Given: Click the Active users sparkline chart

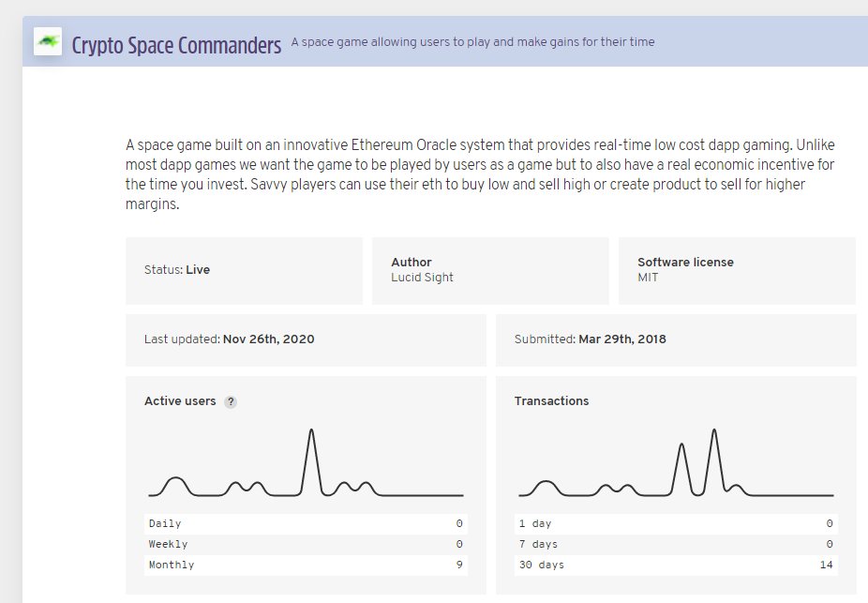Looking at the screenshot, I should click(x=307, y=462).
